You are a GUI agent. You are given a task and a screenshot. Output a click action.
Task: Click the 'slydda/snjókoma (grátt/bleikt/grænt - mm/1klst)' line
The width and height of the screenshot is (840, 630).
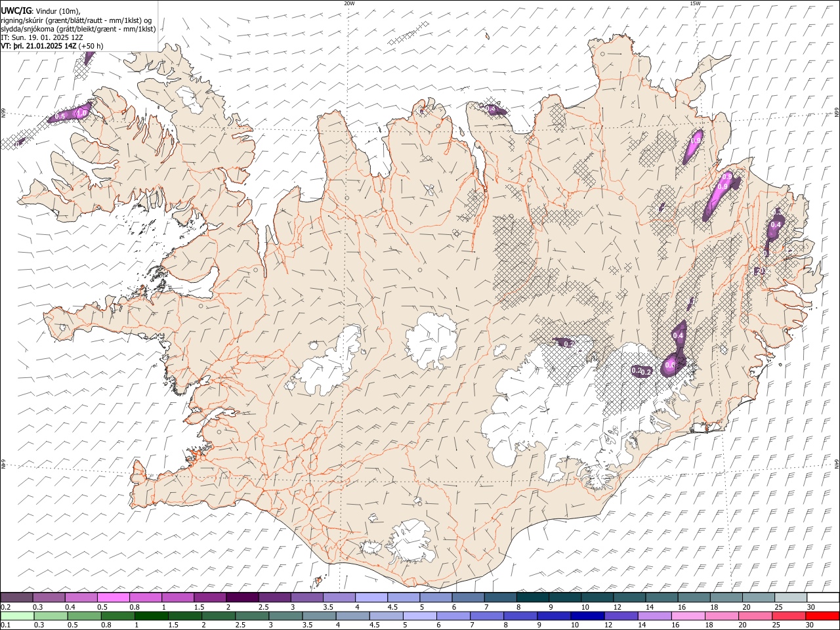point(78,29)
